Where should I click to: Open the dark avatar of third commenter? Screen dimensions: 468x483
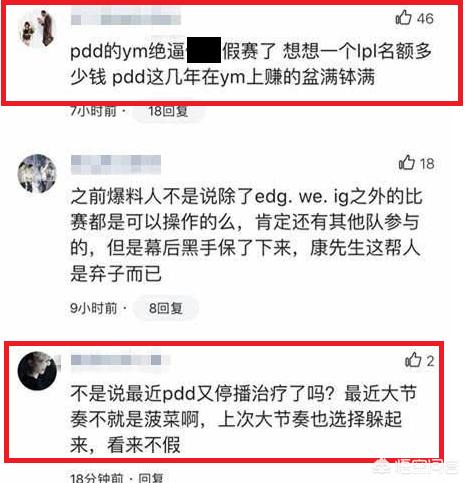click(37, 370)
